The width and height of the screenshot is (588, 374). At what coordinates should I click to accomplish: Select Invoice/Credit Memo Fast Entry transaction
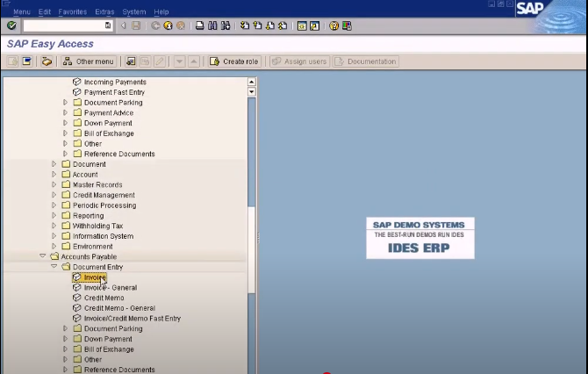[132, 318]
